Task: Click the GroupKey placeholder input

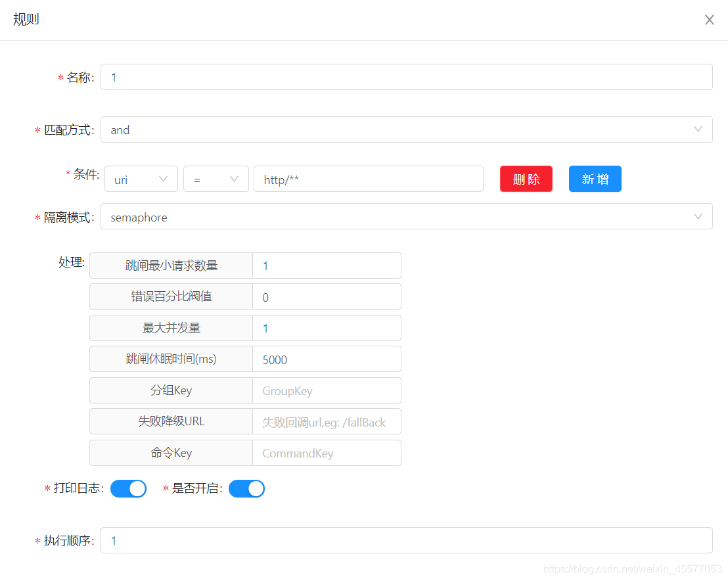Action: 327,390
